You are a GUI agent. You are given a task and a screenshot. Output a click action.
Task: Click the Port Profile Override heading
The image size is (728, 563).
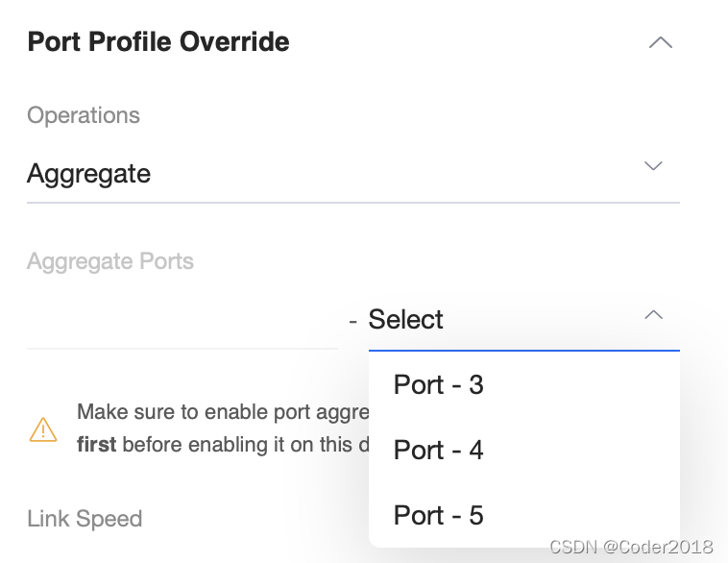(x=158, y=42)
